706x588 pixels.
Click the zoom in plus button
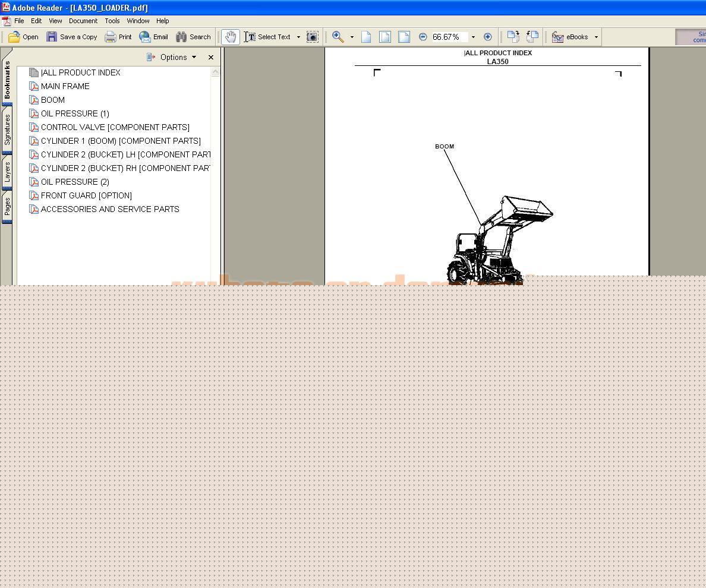pos(488,37)
